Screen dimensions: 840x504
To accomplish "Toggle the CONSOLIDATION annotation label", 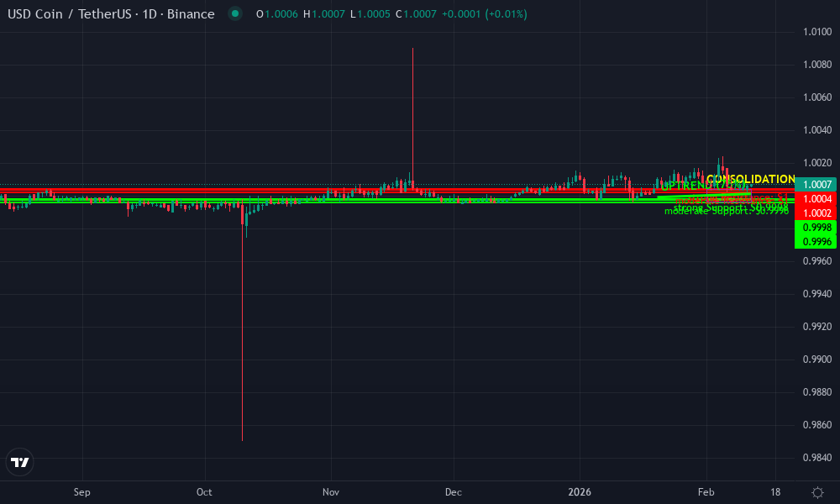I will (752, 178).
